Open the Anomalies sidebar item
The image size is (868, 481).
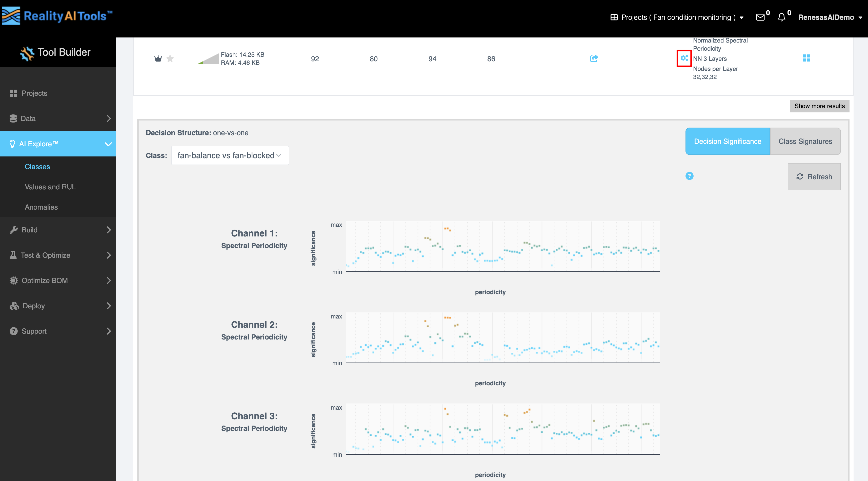(x=41, y=207)
